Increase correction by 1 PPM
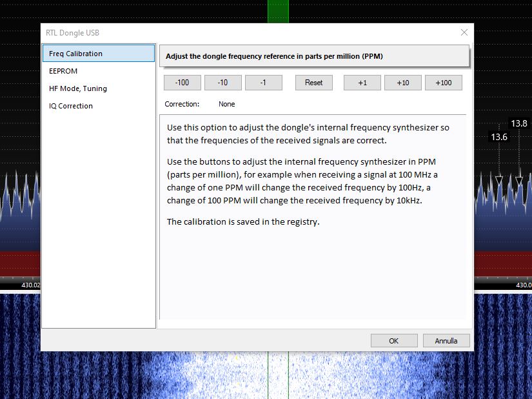This screenshot has height=399, width=532. 362,83
